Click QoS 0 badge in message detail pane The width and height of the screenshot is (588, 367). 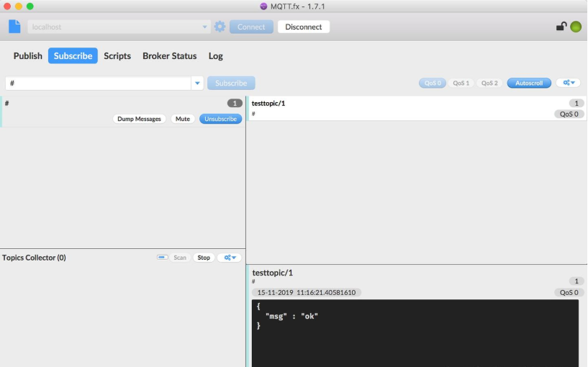point(569,292)
